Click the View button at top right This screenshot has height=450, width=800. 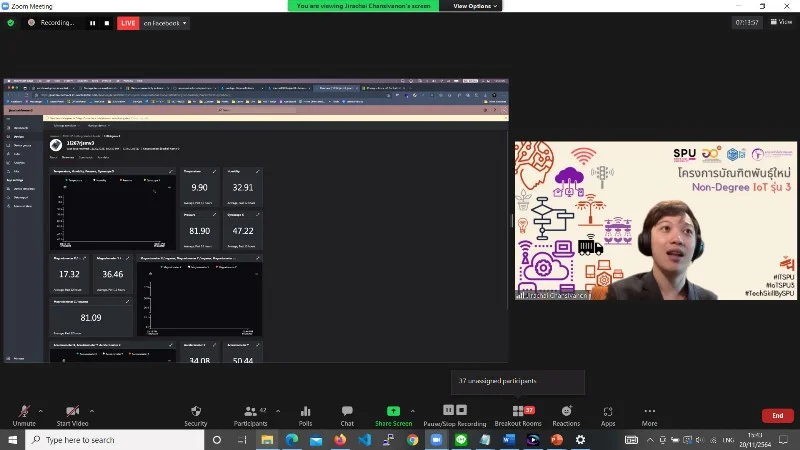(x=780, y=22)
